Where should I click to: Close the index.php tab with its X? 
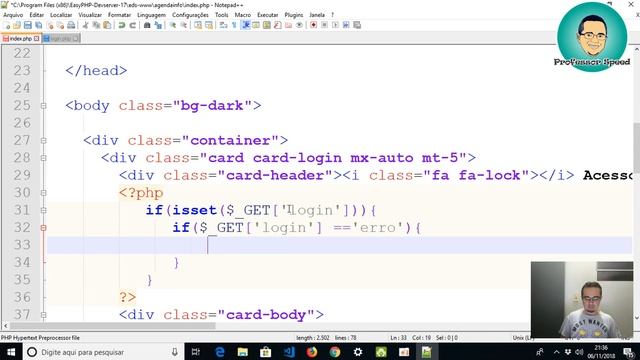(x=36, y=38)
